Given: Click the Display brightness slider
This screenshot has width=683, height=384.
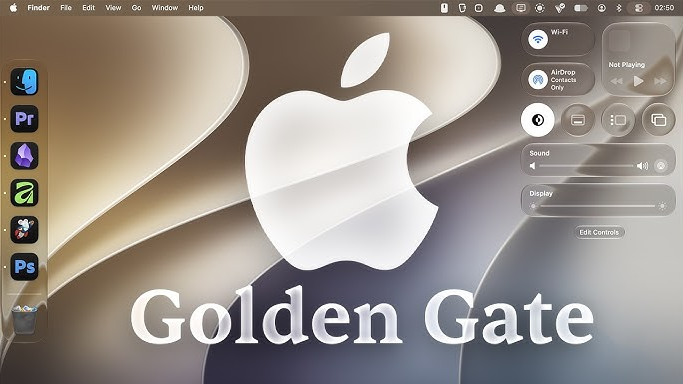Looking at the screenshot, I should 598,206.
